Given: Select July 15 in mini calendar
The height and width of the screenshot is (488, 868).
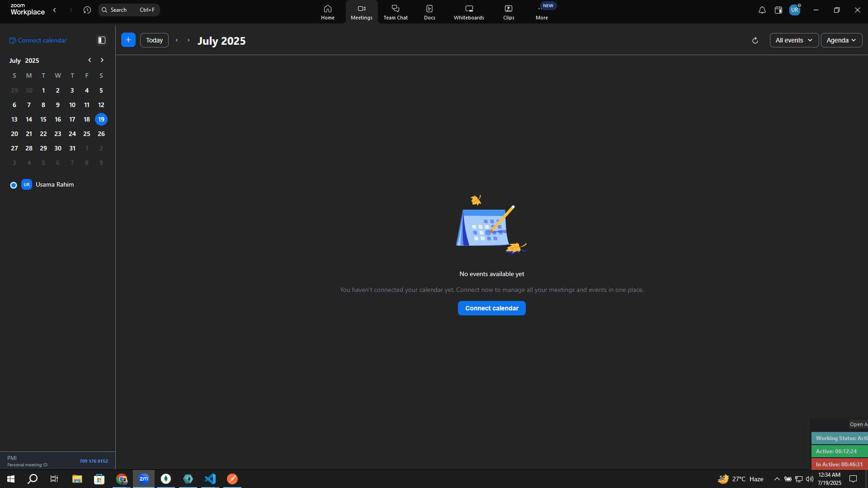Looking at the screenshot, I should pos(43,119).
